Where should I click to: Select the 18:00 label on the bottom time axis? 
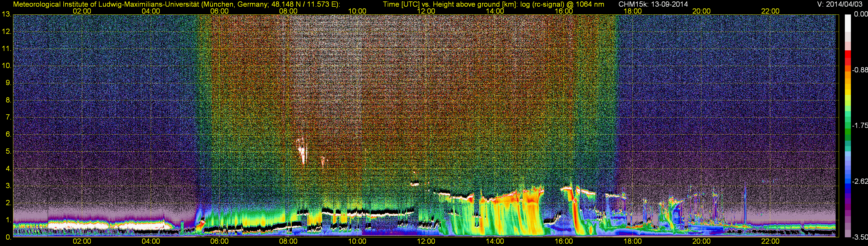(632, 241)
